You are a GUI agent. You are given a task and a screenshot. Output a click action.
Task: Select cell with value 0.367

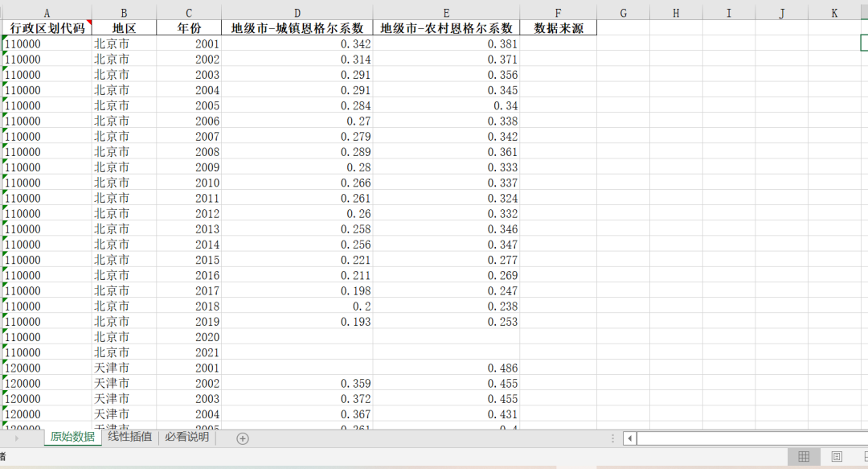297,414
